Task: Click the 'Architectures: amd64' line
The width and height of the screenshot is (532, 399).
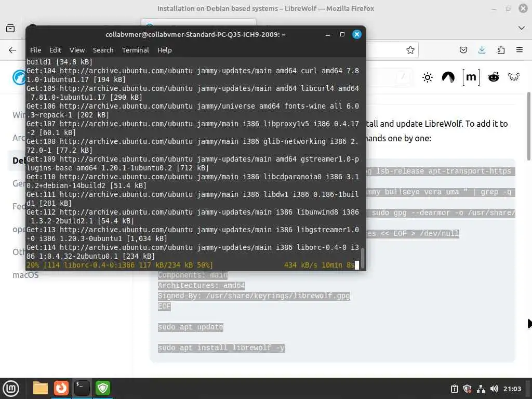Action: (x=201, y=285)
